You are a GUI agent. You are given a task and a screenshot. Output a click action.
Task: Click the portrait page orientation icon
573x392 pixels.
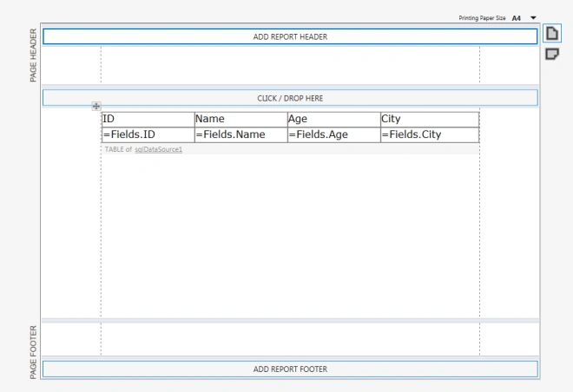(x=552, y=34)
